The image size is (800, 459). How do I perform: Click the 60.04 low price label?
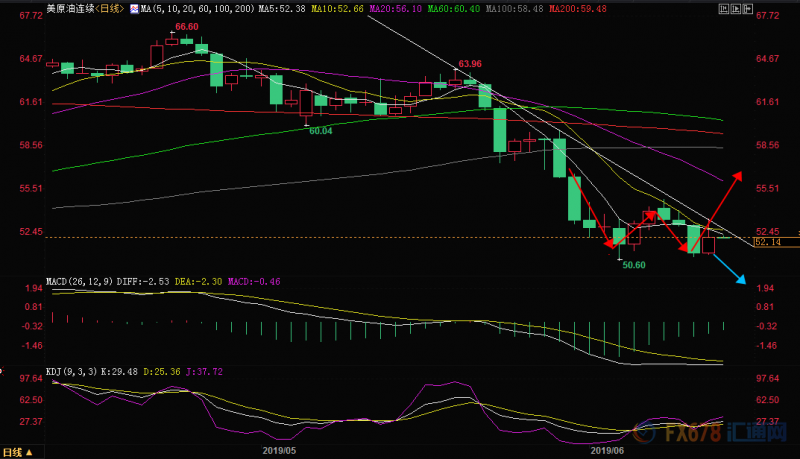320,131
